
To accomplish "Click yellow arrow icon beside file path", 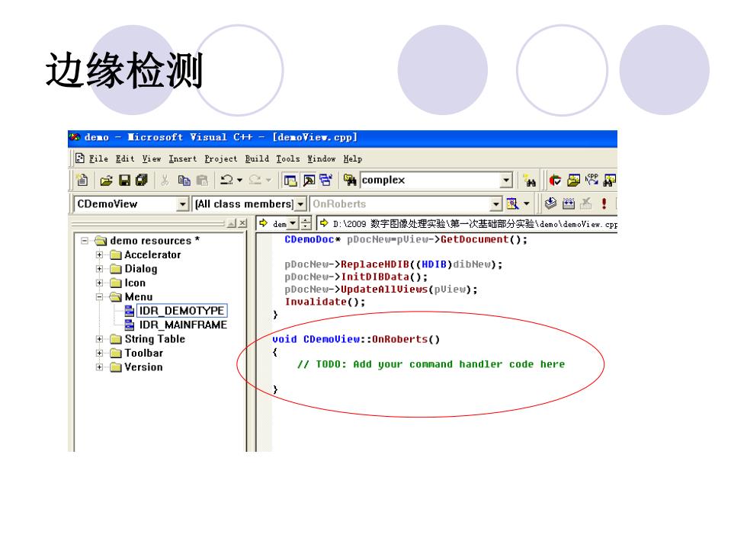I will coord(324,222).
